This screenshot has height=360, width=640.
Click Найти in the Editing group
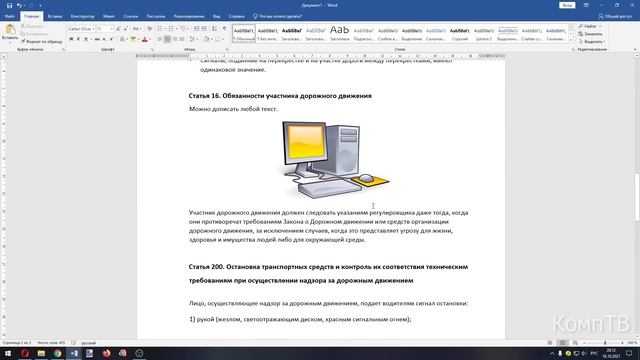tap(587, 26)
